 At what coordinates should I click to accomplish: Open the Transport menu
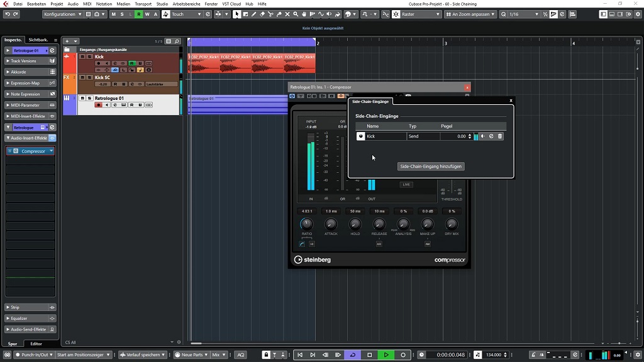coord(143,4)
